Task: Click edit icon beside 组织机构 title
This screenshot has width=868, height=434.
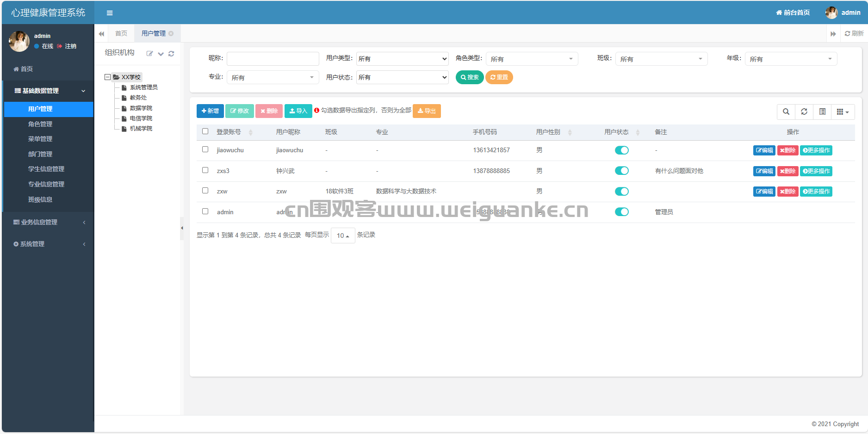Action: click(150, 54)
